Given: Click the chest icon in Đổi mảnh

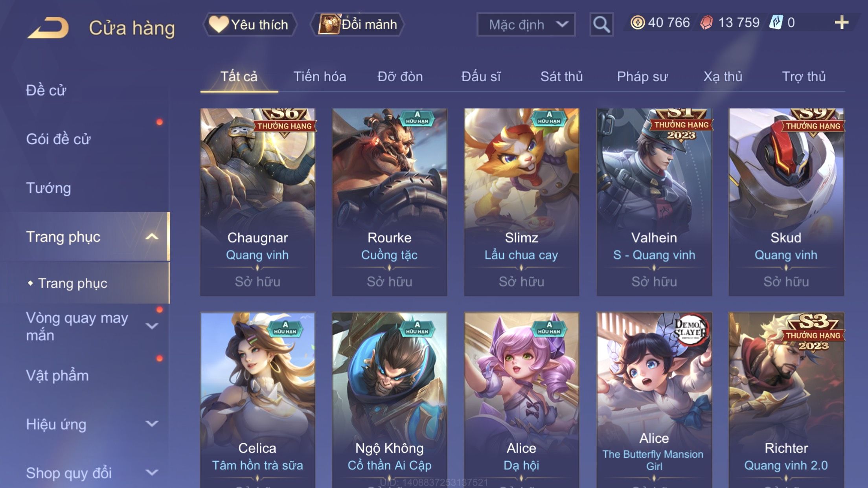Looking at the screenshot, I should pos(329,24).
